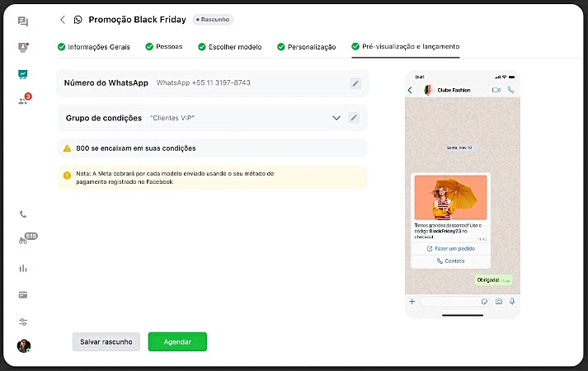
Task: Tap the phone preview back arrow
Action: tap(410, 91)
